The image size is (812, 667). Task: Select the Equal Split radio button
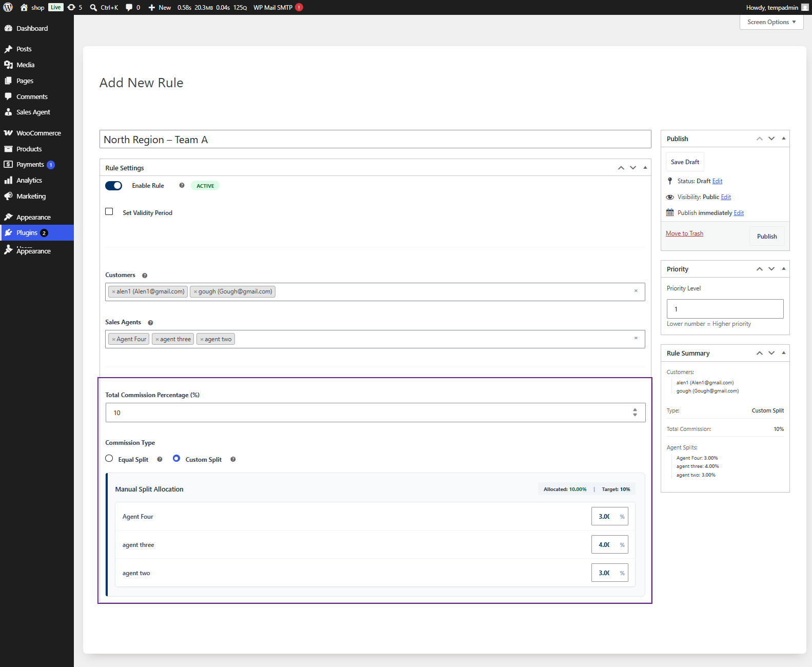109,458
